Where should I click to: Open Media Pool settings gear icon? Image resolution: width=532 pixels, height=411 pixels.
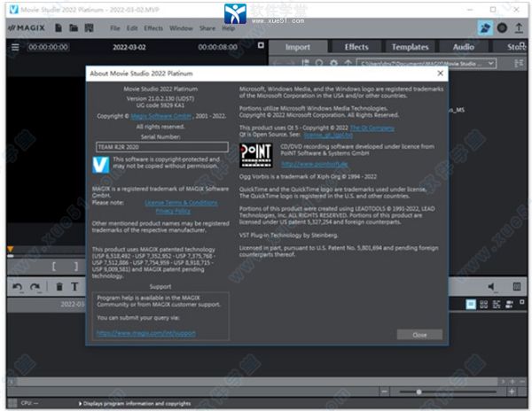[x=334, y=64]
